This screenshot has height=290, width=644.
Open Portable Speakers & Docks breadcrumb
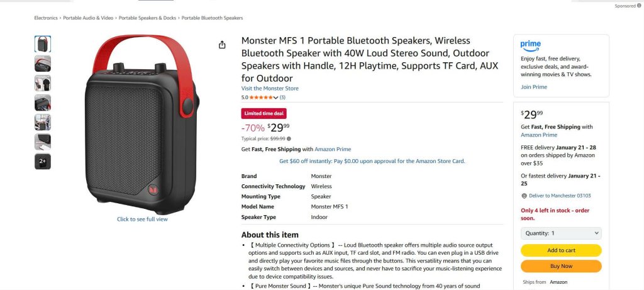pyautogui.click(x=148, y=18)
